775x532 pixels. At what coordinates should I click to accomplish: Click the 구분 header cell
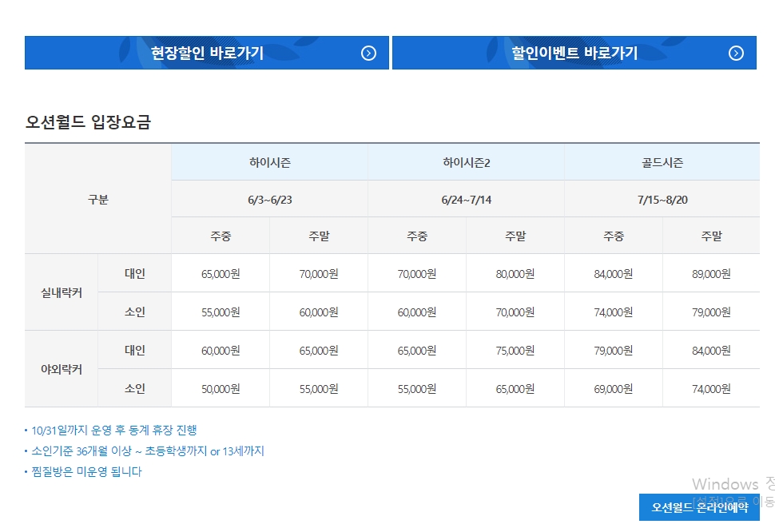(x=97, y=199)
